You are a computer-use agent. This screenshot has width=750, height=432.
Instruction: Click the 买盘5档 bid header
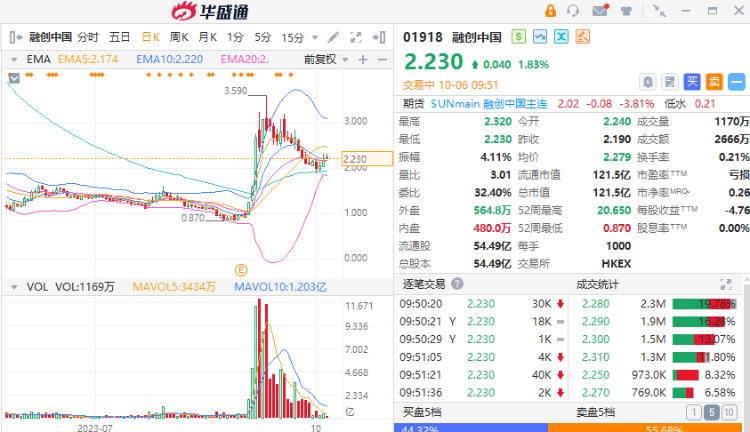coord(422,412)
